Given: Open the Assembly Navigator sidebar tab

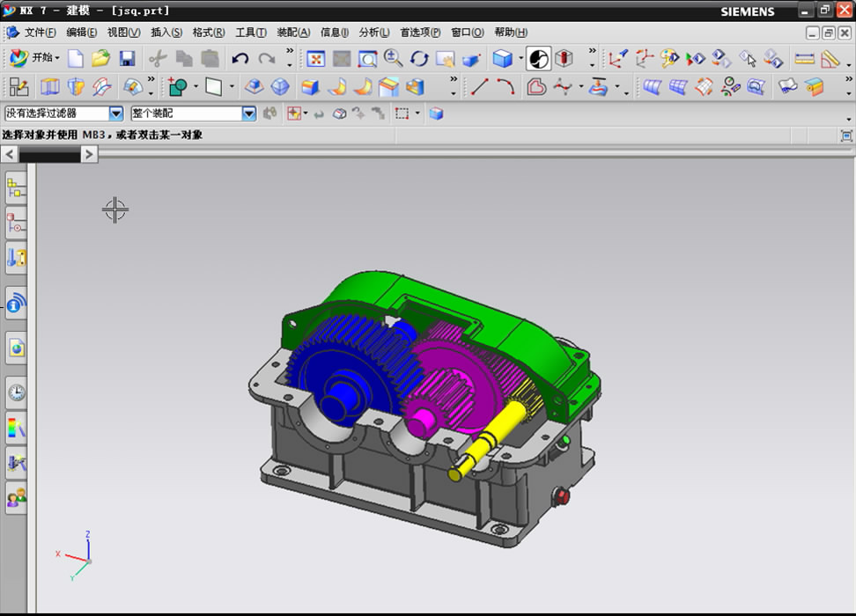Looking at the screenshot, I should pyautogui.click(x=16, y=187).
